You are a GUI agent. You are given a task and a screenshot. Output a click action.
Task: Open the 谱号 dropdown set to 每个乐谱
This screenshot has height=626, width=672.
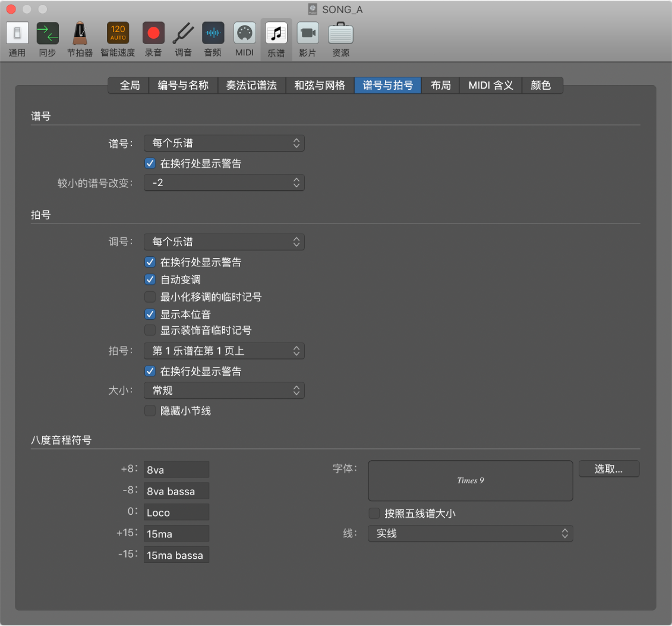point(224,143)
